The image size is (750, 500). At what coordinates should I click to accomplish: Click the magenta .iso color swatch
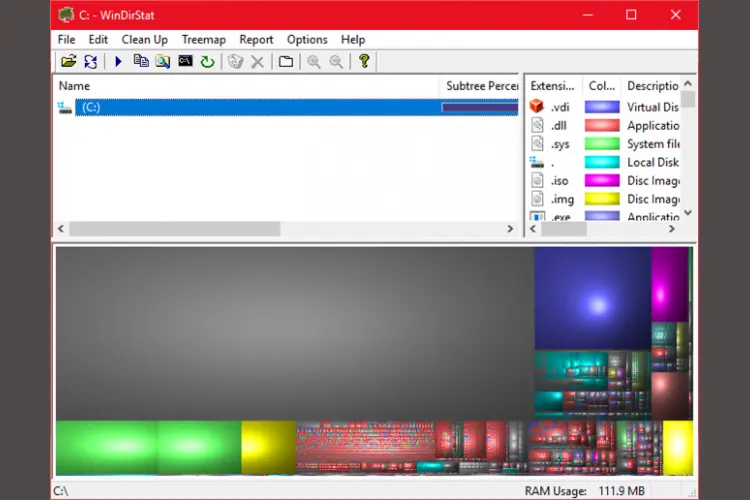(602, 180)
